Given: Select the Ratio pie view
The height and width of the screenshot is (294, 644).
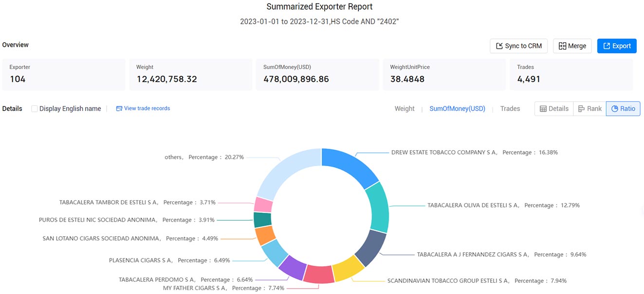Looking at the screenshot, I should (623, 109).
